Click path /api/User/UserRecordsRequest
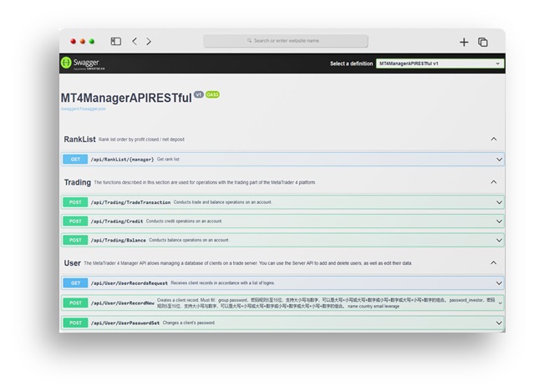534x392 pixels. [129, 283]
